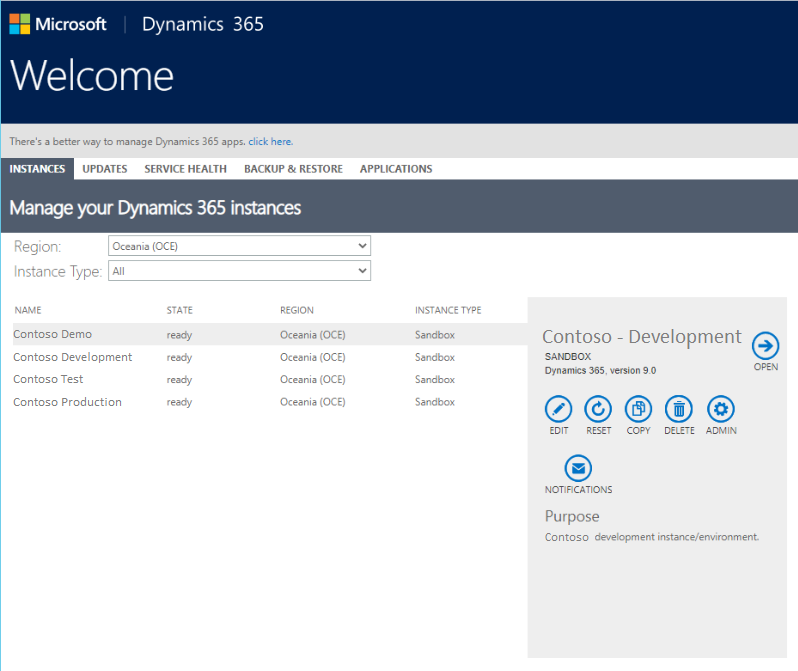Select the Contoso Test instance row
798x671 pixels.
pyautogui.click(x=270, y=379)
